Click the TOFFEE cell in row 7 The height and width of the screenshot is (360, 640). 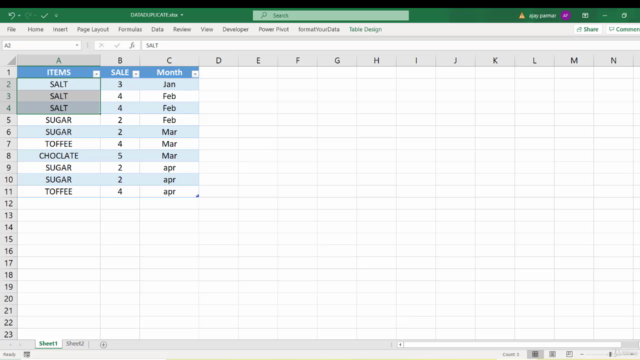click(x=59, y=144)
